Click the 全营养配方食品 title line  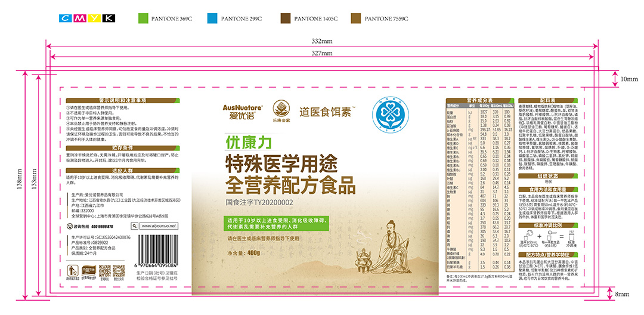(x=290, y=186)
